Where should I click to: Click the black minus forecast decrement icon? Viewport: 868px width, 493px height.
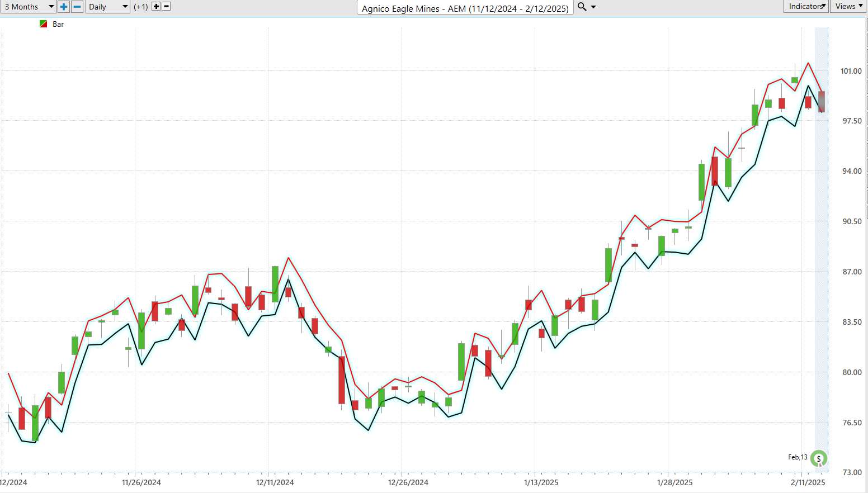click(166, 7)
